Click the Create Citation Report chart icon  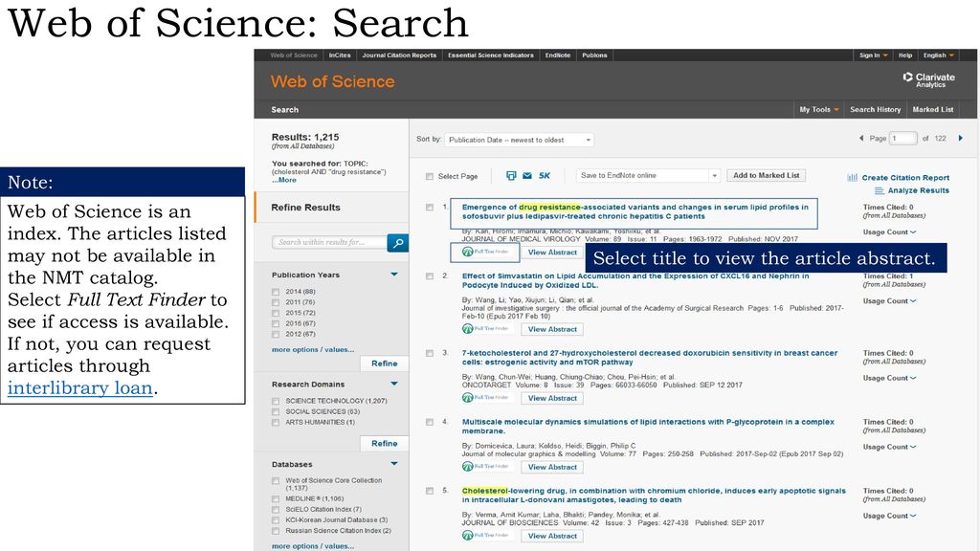(x=853, y=177)
